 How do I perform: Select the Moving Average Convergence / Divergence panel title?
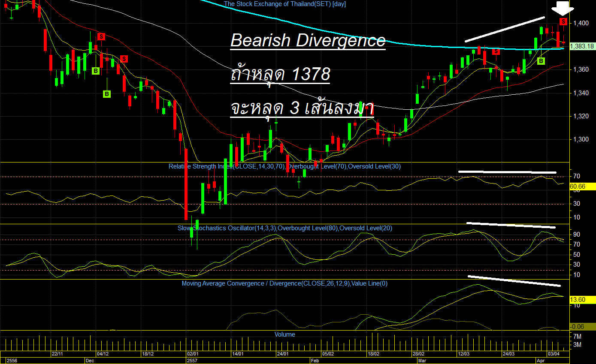[x=284, y=283]
